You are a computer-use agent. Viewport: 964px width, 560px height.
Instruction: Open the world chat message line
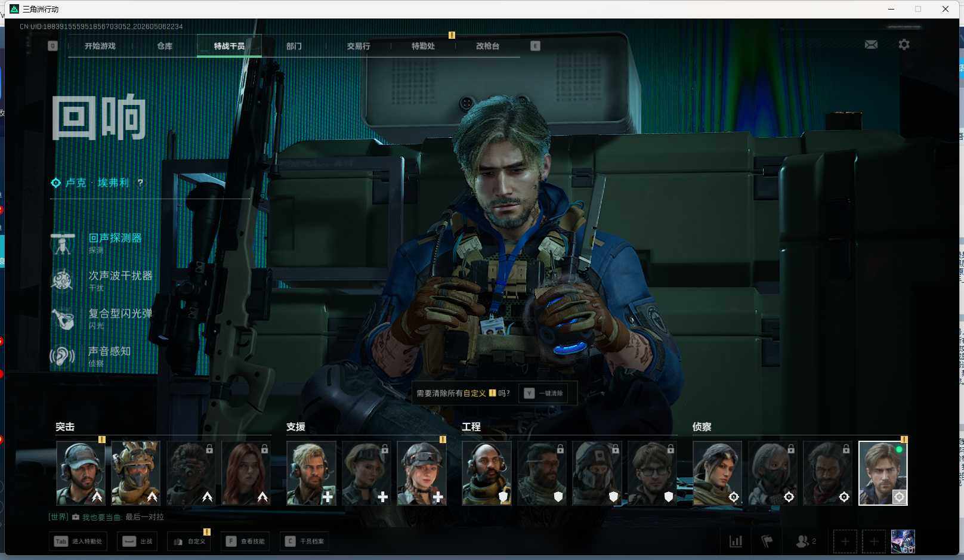pyautogui.click(x=106, y=517)
